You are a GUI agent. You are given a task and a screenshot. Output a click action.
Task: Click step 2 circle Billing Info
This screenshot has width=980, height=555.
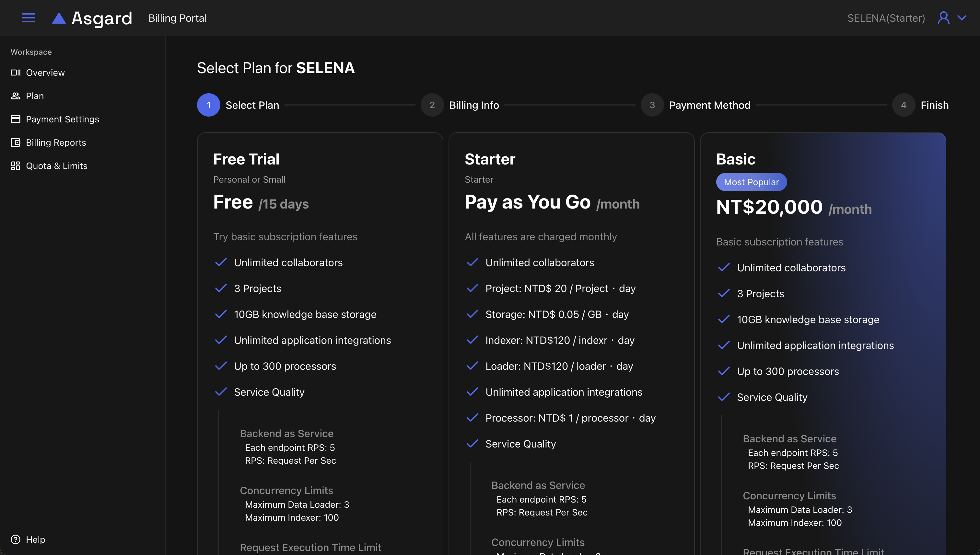[x=432, y=105]
